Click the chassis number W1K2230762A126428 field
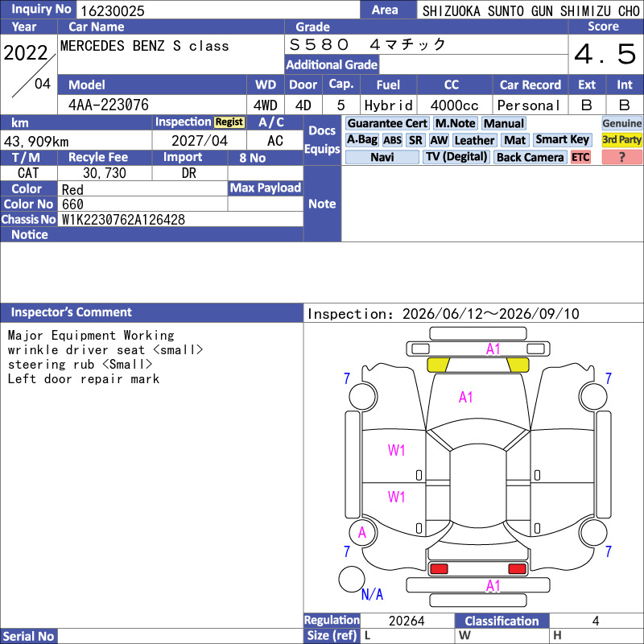The image size is (644, 644). coord(182,219)
